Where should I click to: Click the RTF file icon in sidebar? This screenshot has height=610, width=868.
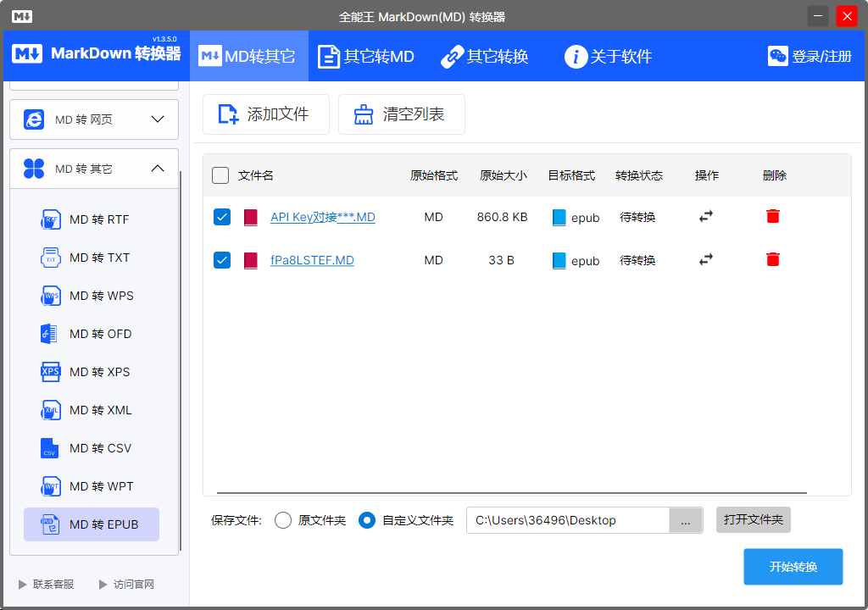coord(50,219)
